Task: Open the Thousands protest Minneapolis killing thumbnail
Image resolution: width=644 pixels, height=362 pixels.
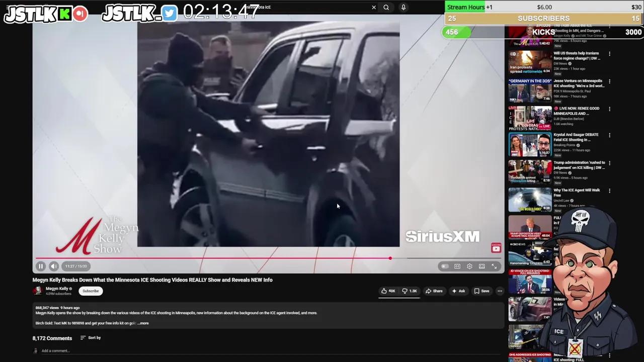Action: pyautogui.click(x=530, y=172)
